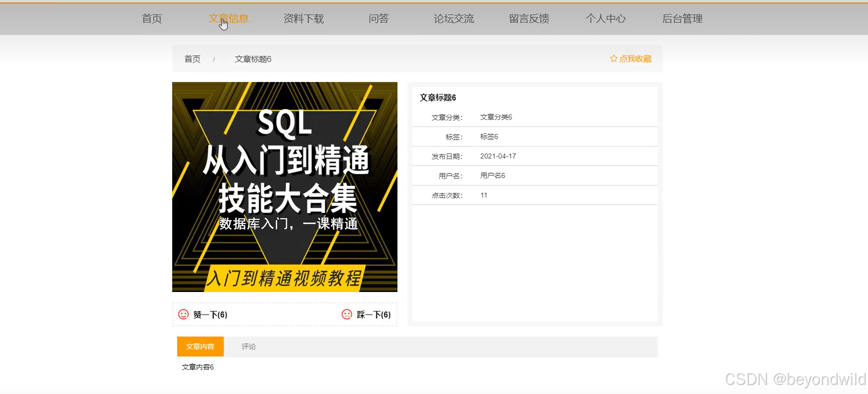This screenshot has height=394, width=868.
Task: Dislike the article with 踩一下(6)
Action: pos(373,314)
